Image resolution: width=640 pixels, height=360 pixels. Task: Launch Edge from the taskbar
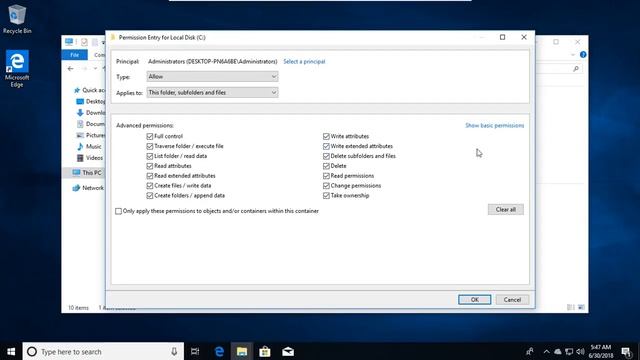coord(219,351)
